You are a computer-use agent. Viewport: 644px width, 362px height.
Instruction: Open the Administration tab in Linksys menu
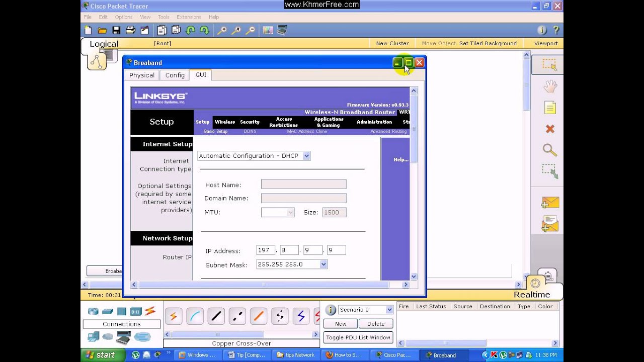tap(374, 122)
